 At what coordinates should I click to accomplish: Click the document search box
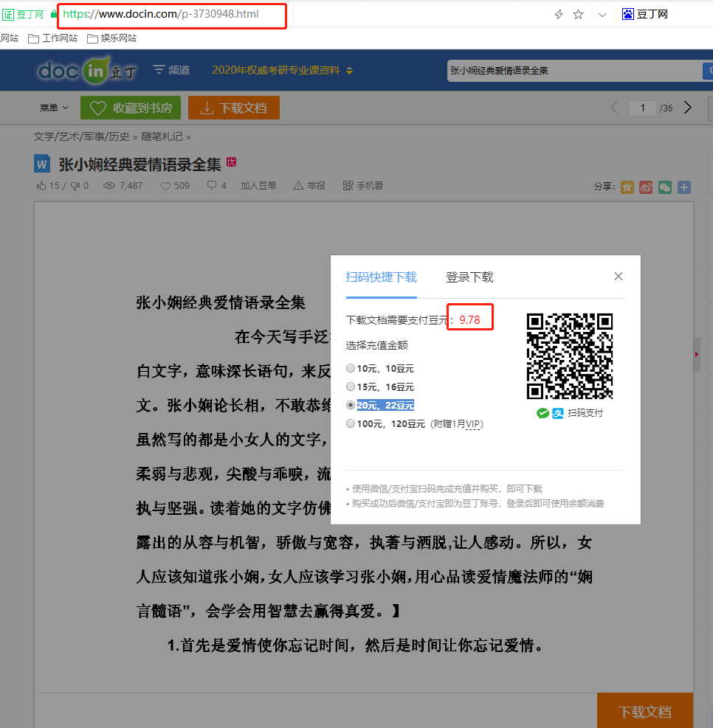574,71
